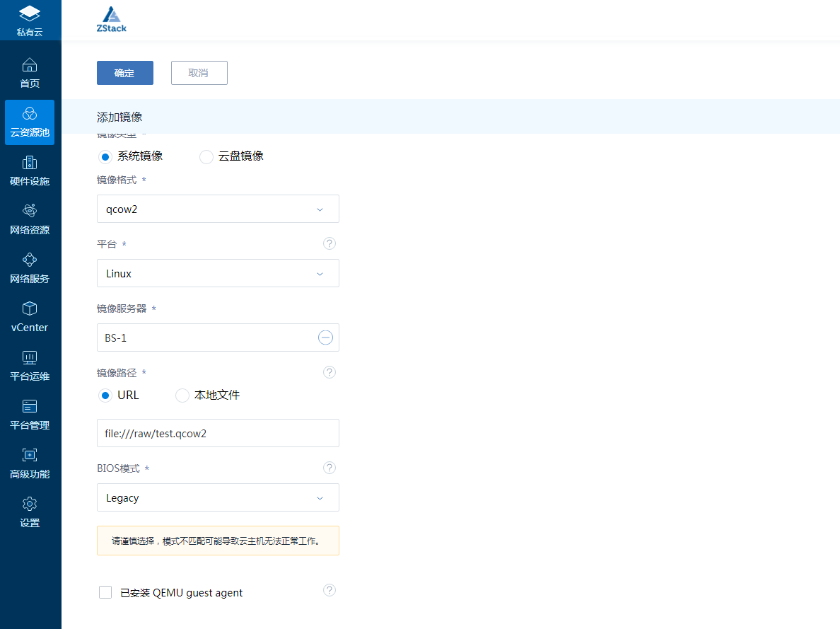Show help for 镜像路径 field

[329, 372]
